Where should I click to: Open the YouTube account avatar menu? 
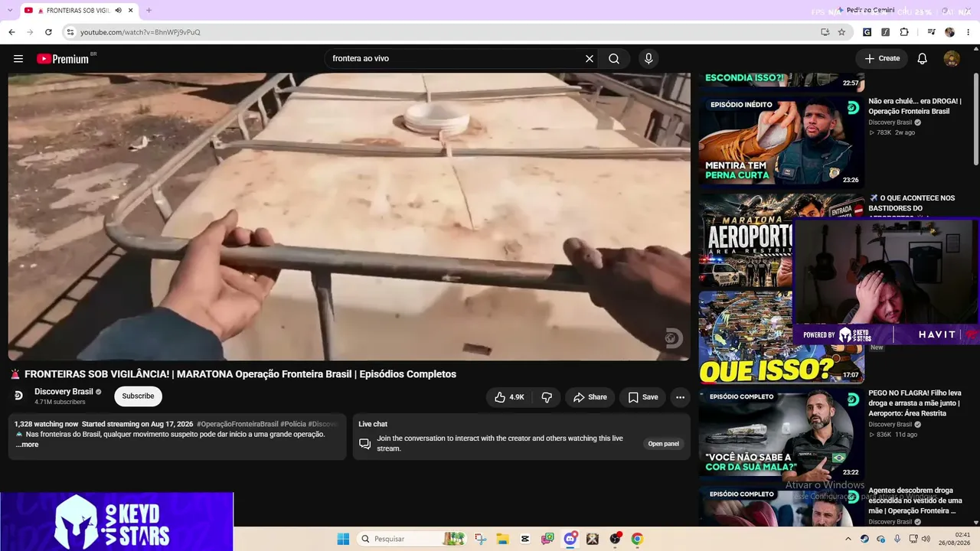coord(952,59)
